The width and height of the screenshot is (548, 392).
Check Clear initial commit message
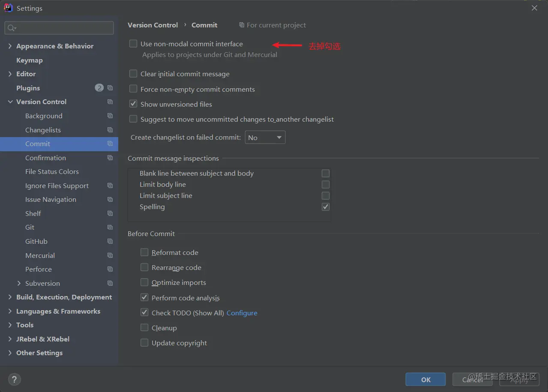133,74
